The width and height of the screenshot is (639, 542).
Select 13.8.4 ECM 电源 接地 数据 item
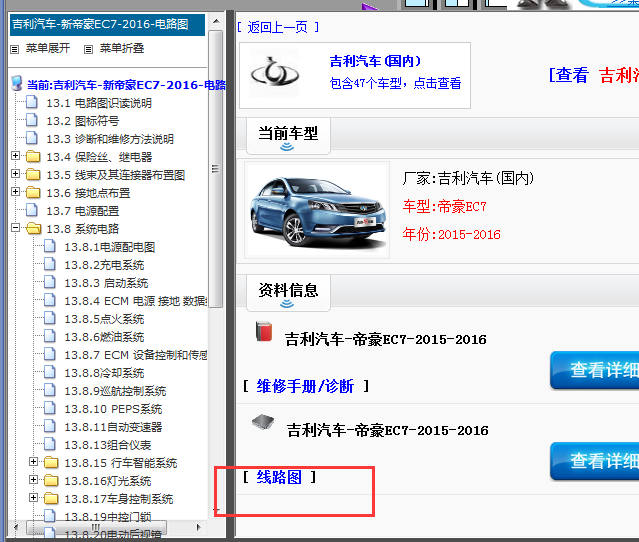(x=136, y=301)
